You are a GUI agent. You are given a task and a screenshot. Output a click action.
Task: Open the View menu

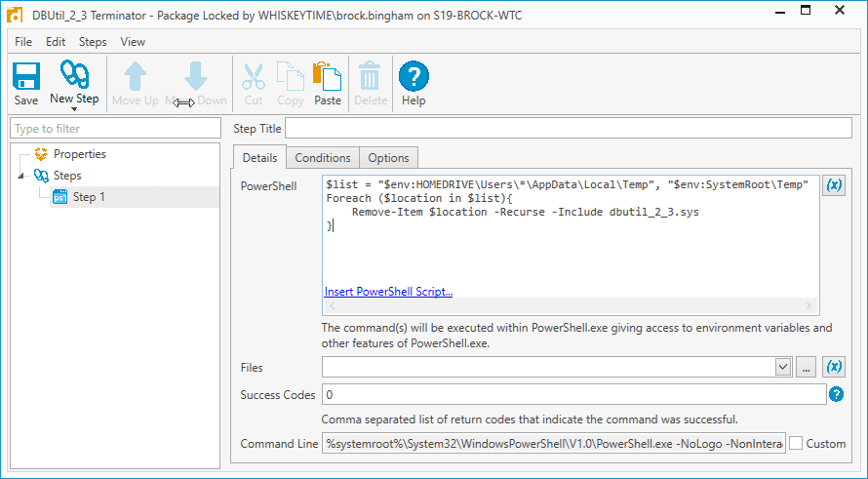pos(133,42)
